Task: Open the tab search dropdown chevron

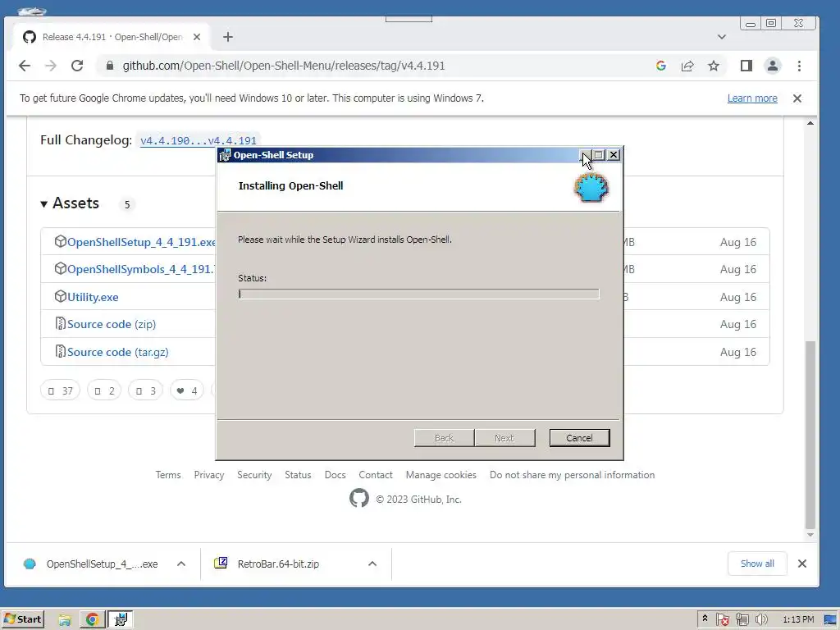Action: coord(722,37)
